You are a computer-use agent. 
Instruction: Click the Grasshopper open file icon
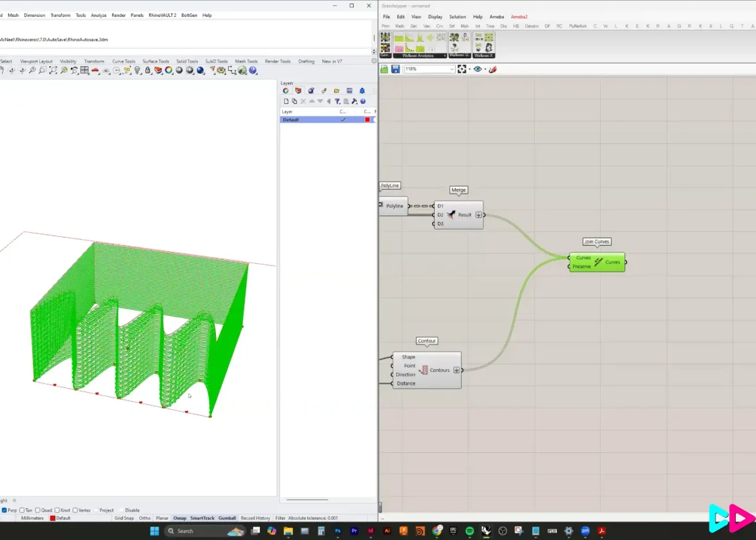coord(385,69)
